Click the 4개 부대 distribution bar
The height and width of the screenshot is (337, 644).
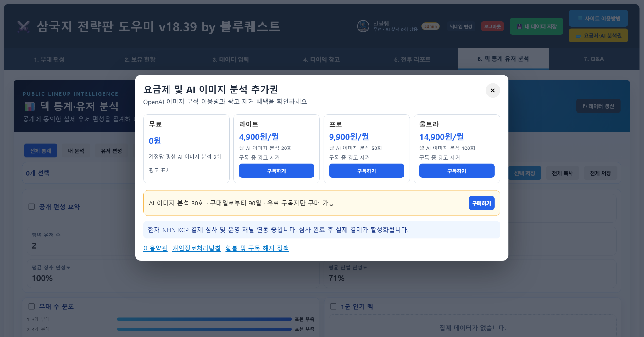tap(204, 329)
